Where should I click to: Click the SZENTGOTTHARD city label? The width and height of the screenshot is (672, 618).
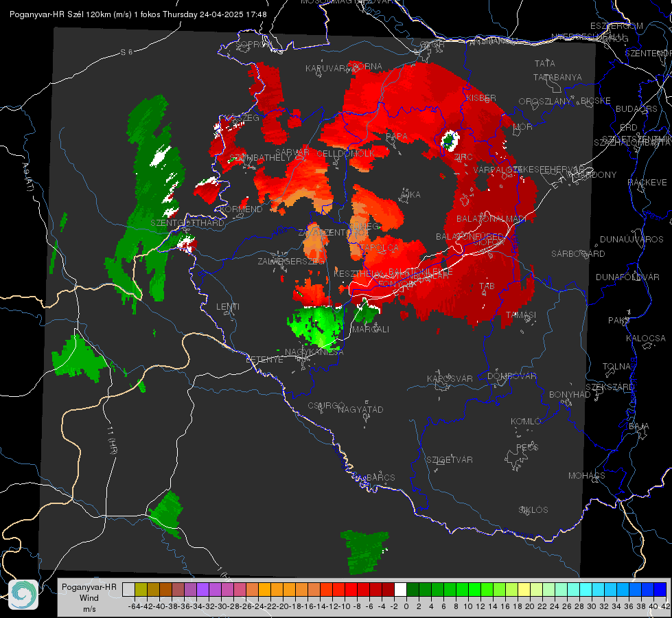187,223
